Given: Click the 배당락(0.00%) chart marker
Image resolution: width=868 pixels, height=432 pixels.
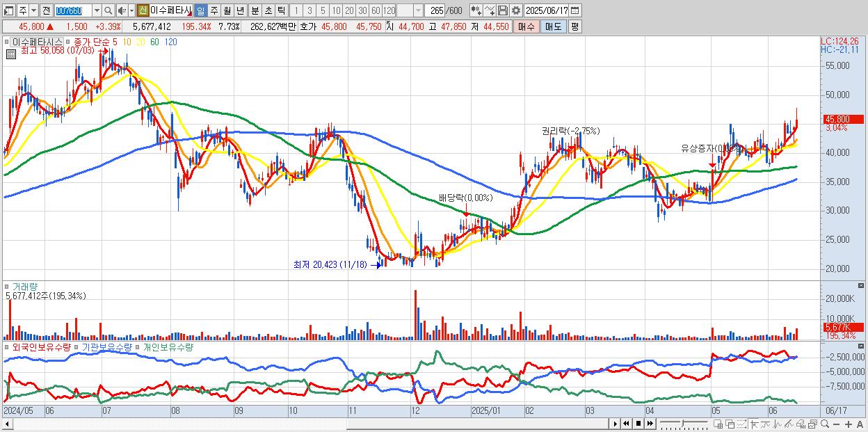Looking at the screenshot, I should coord(465,198).
